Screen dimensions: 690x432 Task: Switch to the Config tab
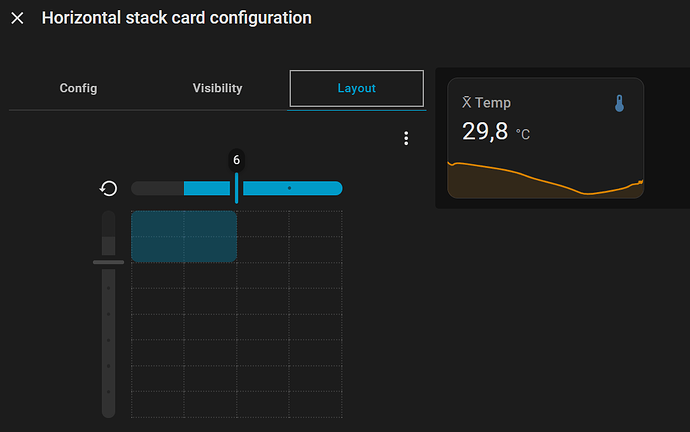78,88
